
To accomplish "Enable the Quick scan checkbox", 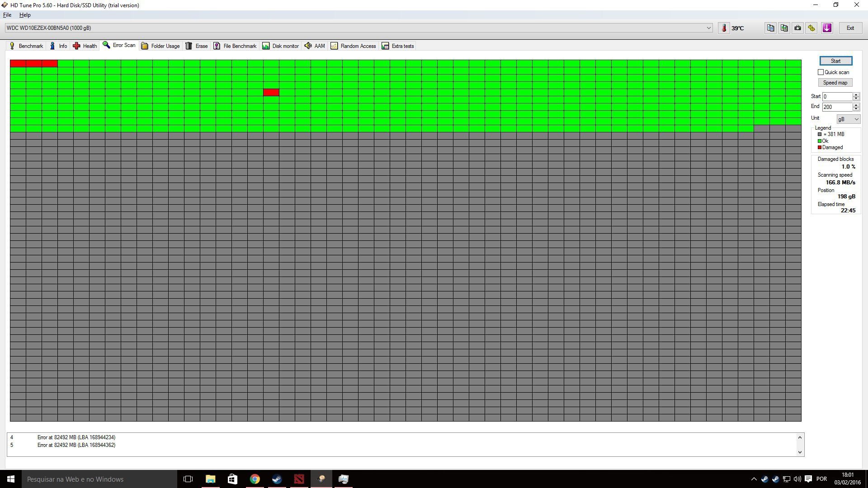I will coord(821,72).
